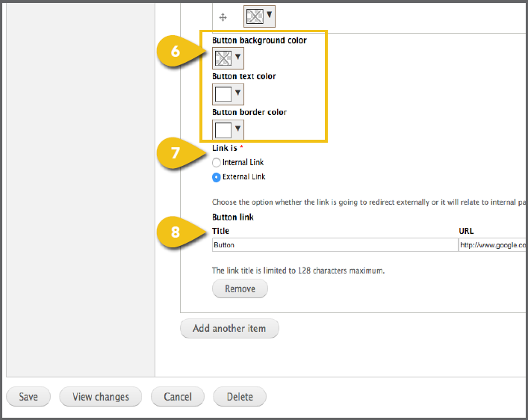The image size is (528, 420).
Task: Click the Title input field containing Button
Action: [335, 244]
